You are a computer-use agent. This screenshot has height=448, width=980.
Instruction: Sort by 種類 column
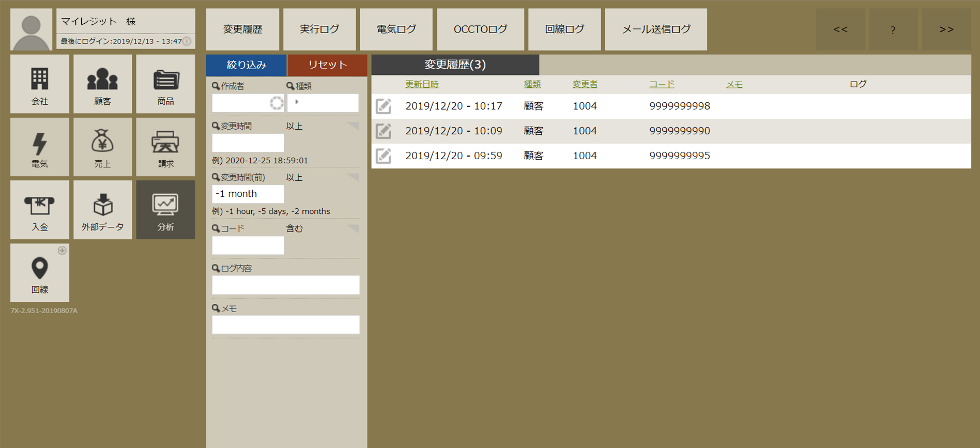tap(532, 84)
